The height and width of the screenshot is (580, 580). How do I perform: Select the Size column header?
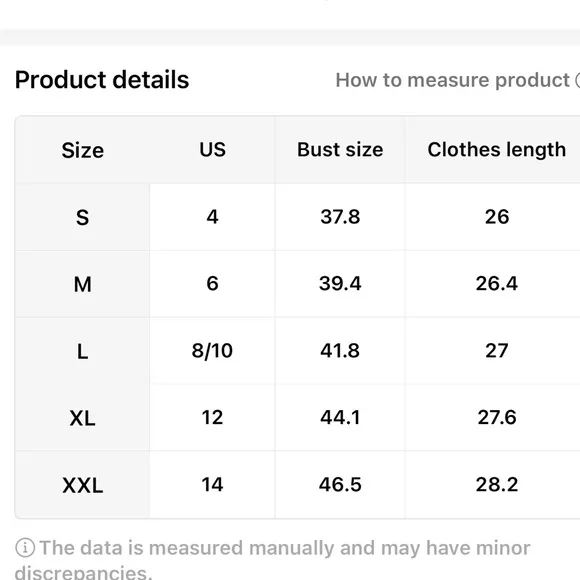point(82,150)
